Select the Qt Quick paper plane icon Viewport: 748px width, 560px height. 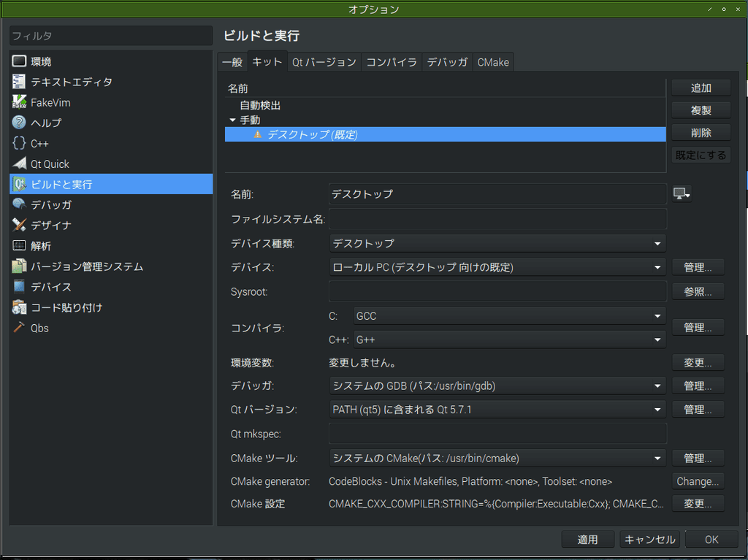pyautogui.click(x=19, y=164)
